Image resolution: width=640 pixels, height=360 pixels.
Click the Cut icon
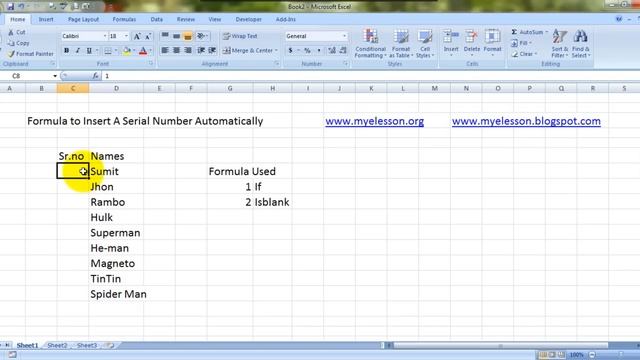11,32
